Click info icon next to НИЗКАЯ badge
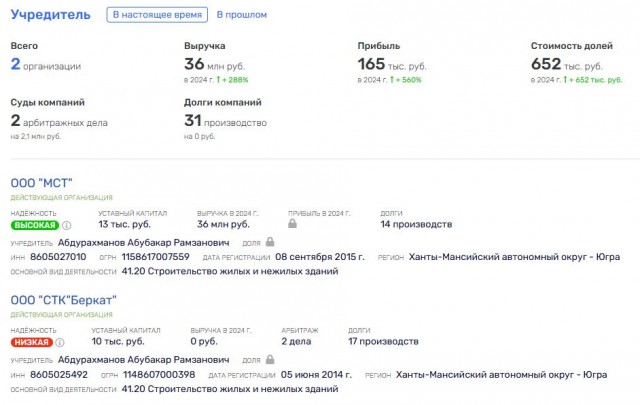Image resolution: width=640 pixels, height=405 pixels. [60, 342]
